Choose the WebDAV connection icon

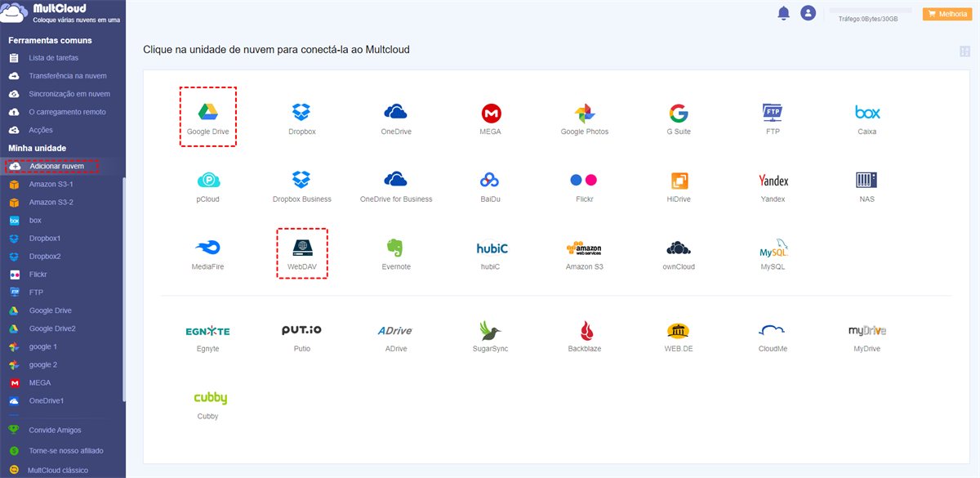[x=301, y=249]
